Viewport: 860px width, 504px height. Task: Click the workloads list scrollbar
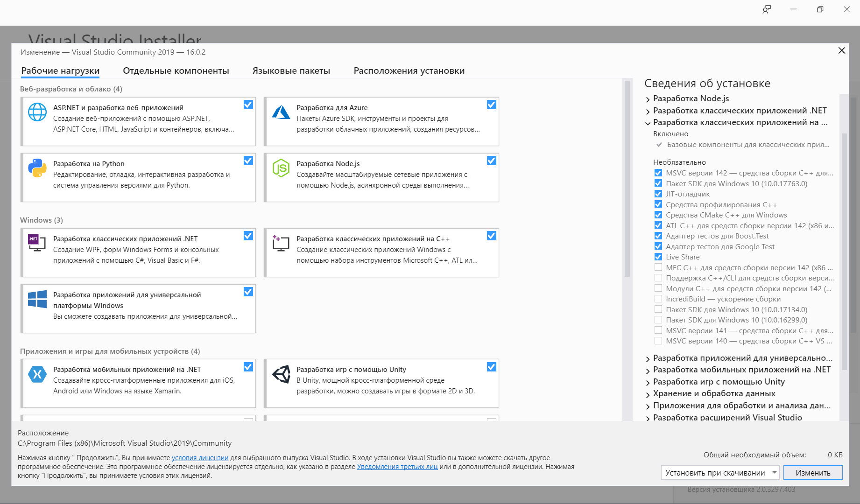627,180
